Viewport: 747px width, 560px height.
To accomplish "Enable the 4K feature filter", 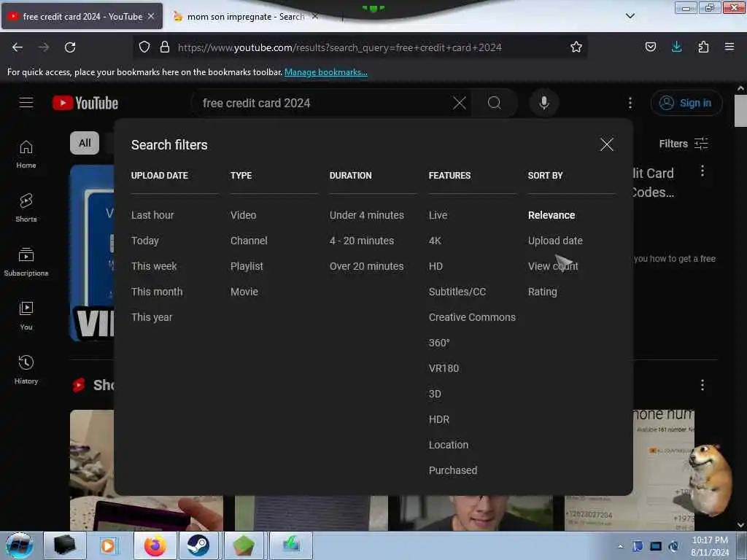I will (x=435, y=241).
